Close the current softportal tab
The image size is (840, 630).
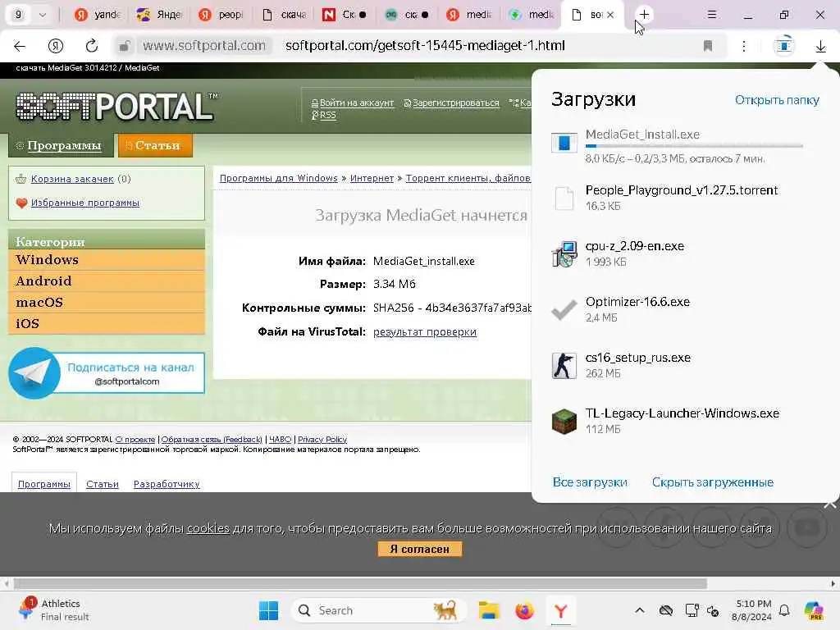[610, 15]
